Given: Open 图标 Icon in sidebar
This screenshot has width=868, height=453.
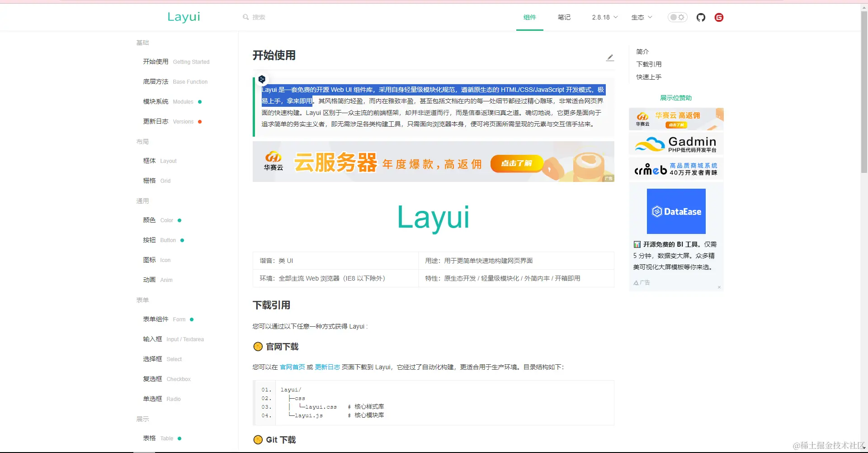Looking at the screenshot, I should (x=156, y=260).
